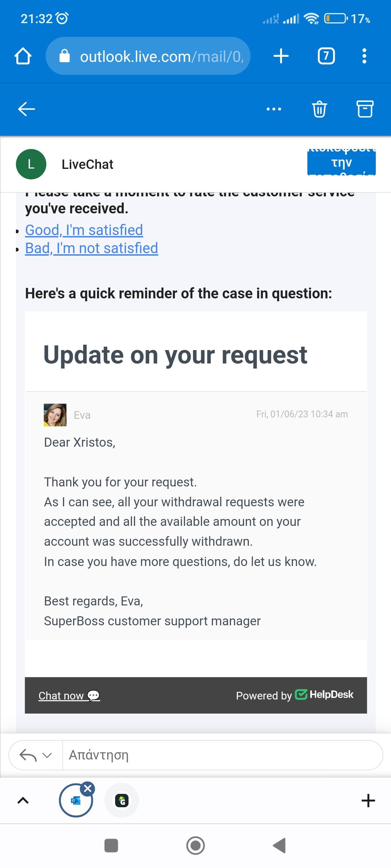Archive this email message
391x868 pixels.
[x=365, y=109]
